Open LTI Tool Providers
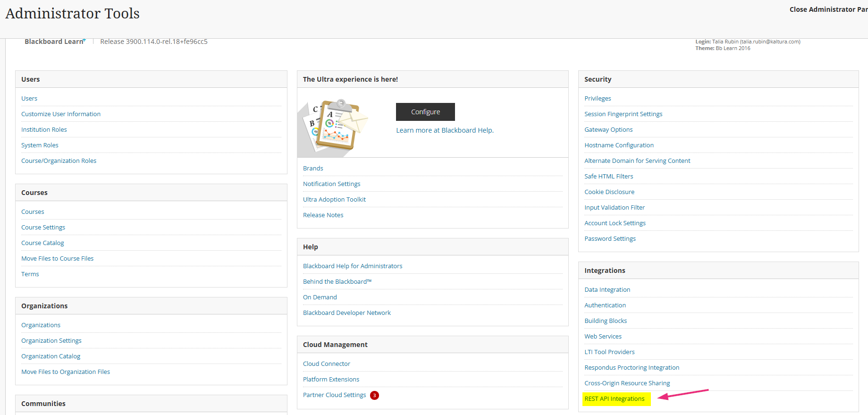 pos(609,352)
